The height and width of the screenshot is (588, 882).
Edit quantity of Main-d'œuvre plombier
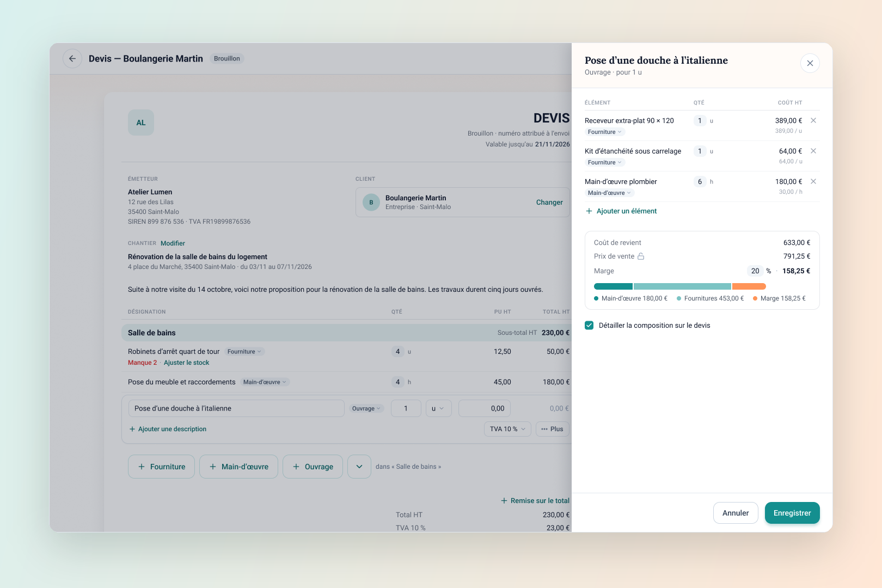[700, 182]
